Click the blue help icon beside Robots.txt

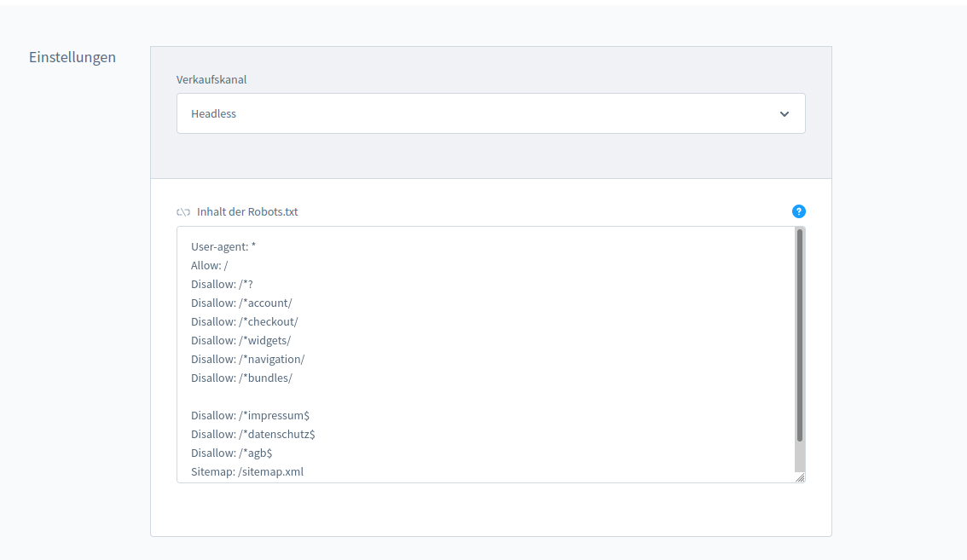798,211
